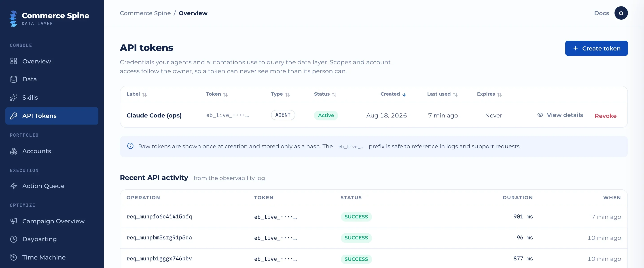Click the API Tokens key icon

tap(13, 116)
